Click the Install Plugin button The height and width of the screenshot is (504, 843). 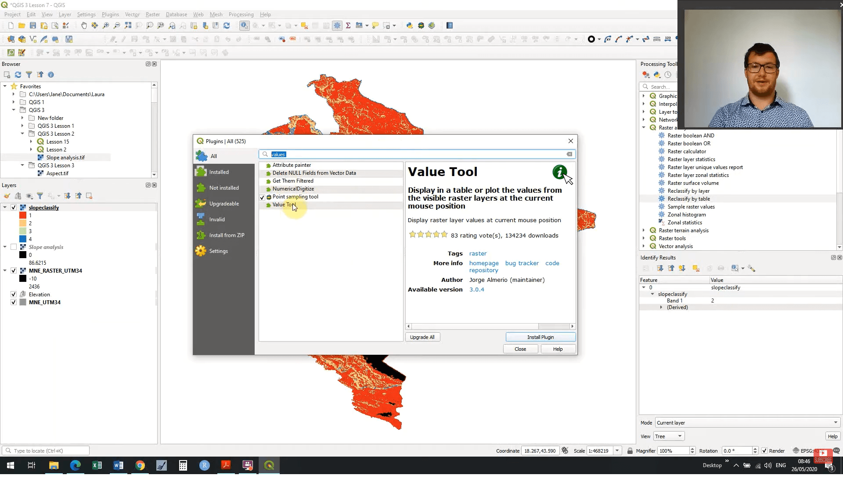(x=540, y=337)
